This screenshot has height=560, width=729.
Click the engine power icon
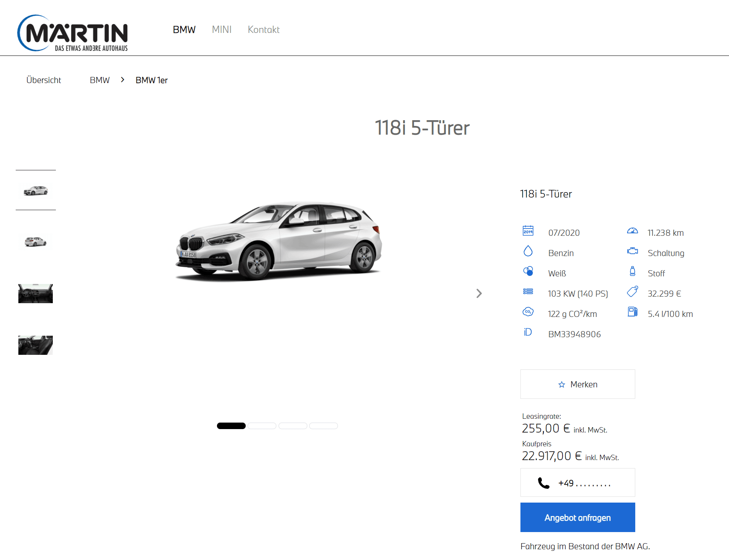click(x=528, y=291)
